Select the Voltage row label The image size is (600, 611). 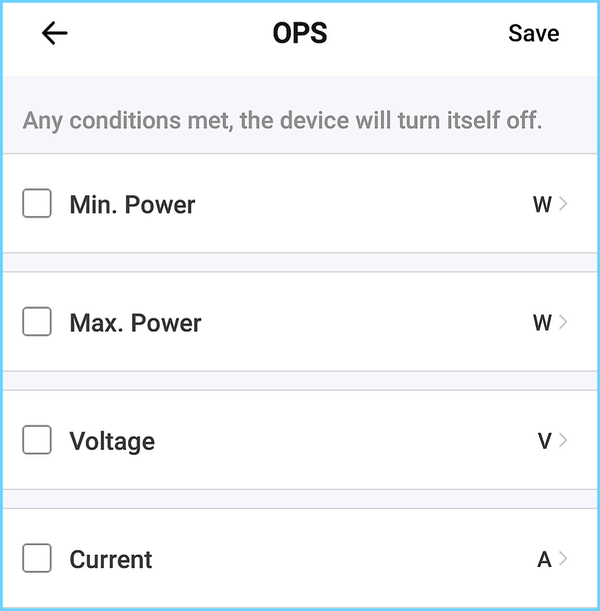[x=112, y=441]
